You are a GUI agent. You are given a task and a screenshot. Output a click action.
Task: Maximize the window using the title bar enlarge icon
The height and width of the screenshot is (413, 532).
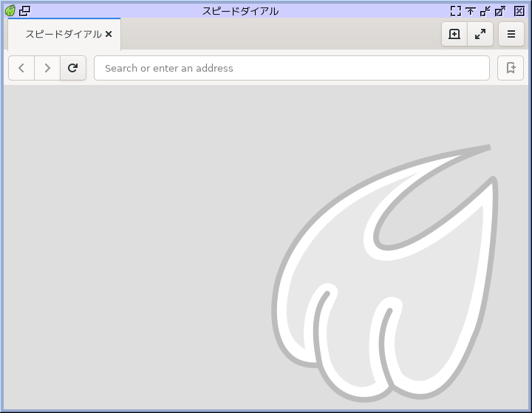(x=500, y=11)
